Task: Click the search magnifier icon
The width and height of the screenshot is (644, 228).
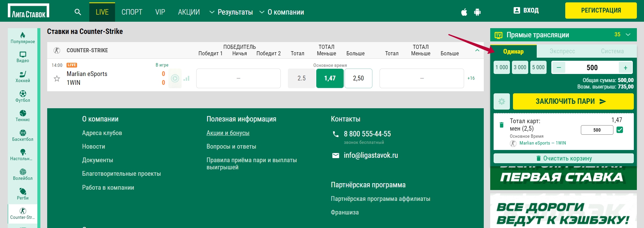Action: click(x=78, y=12)
